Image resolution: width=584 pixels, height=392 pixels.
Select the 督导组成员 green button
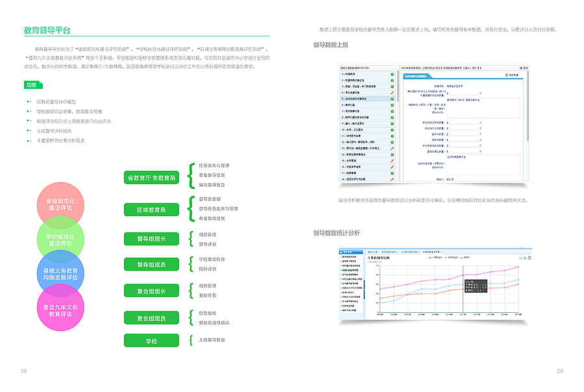[151, 265]
